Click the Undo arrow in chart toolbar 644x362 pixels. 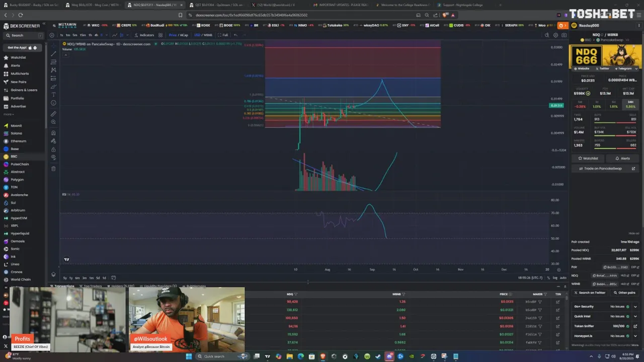(x=235, y=35)
